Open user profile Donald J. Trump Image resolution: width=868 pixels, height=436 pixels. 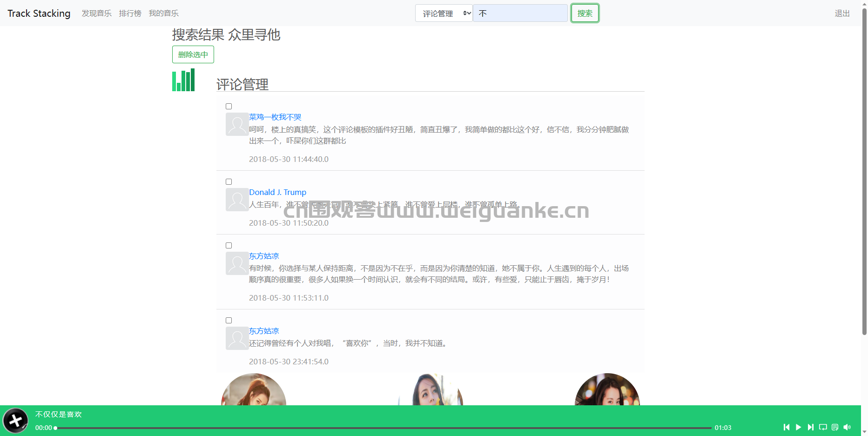pyautogui.click(x=278, y=192)
